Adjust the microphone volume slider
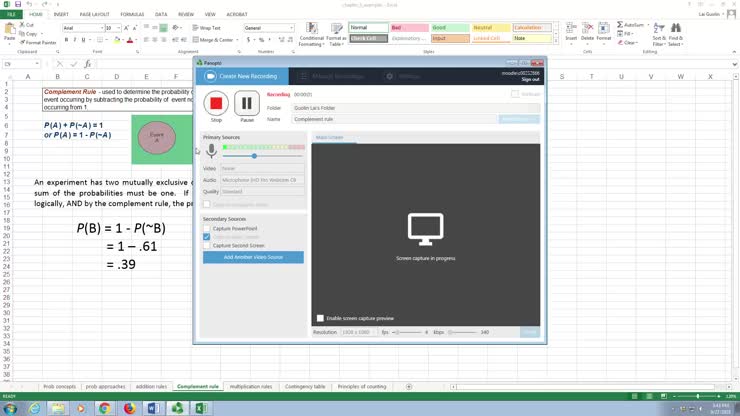The image size is (740, 416). click(254, 156)
